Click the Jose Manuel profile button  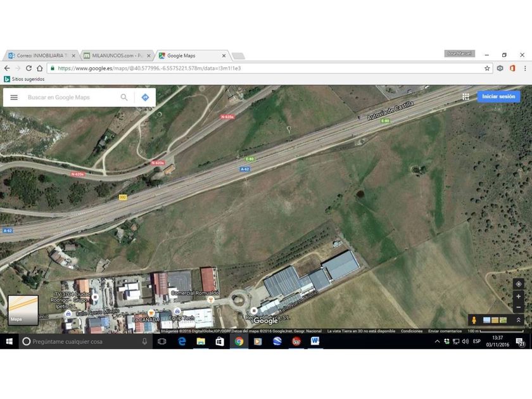point(459,54)
